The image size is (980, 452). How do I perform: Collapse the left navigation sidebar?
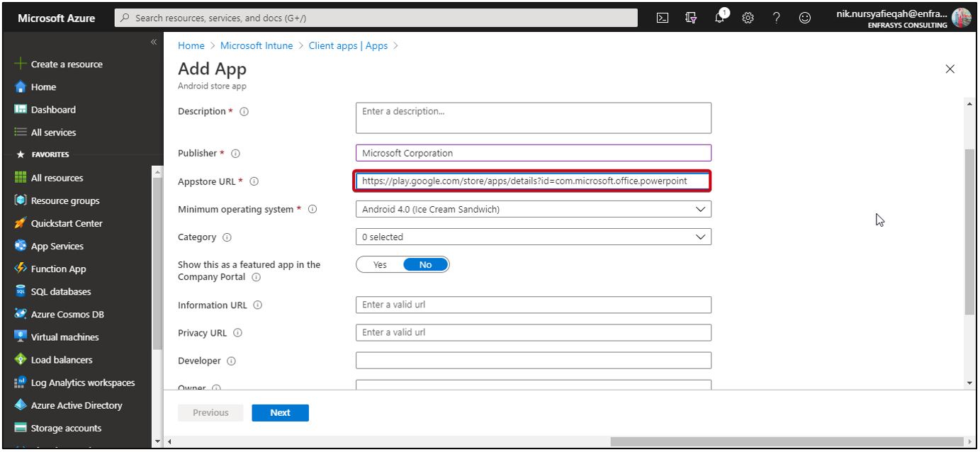[x=153, y=41]
